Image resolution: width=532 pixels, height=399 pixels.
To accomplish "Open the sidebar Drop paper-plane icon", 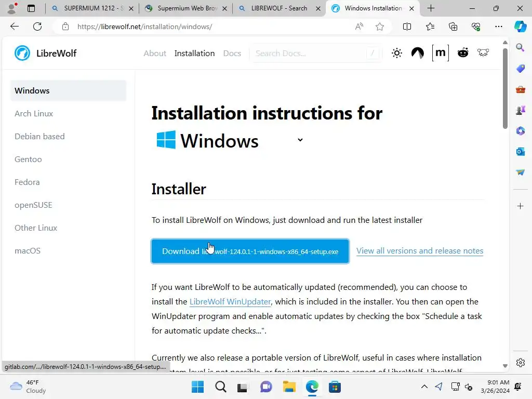I will click(520, 172).
